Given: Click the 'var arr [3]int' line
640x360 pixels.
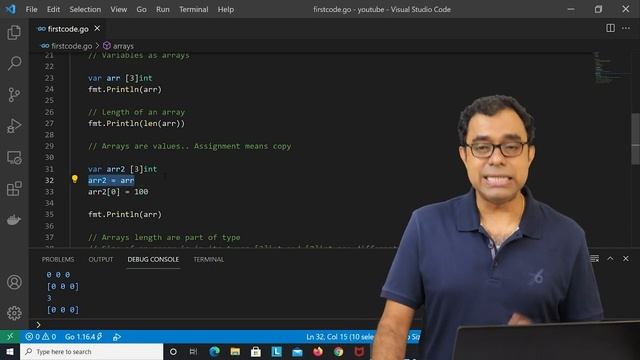Looking at the screenshot, I should [120, 78].
